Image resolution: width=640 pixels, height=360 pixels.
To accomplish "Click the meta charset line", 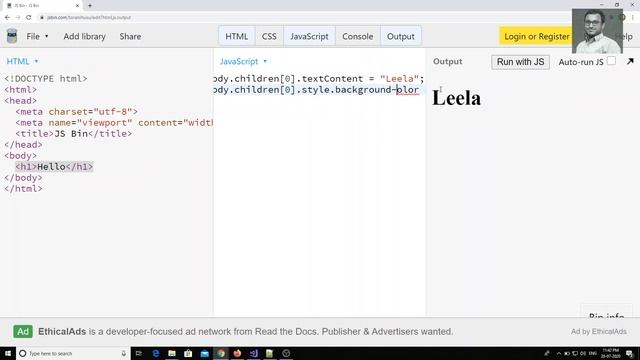I will click(x=77, y=111).
